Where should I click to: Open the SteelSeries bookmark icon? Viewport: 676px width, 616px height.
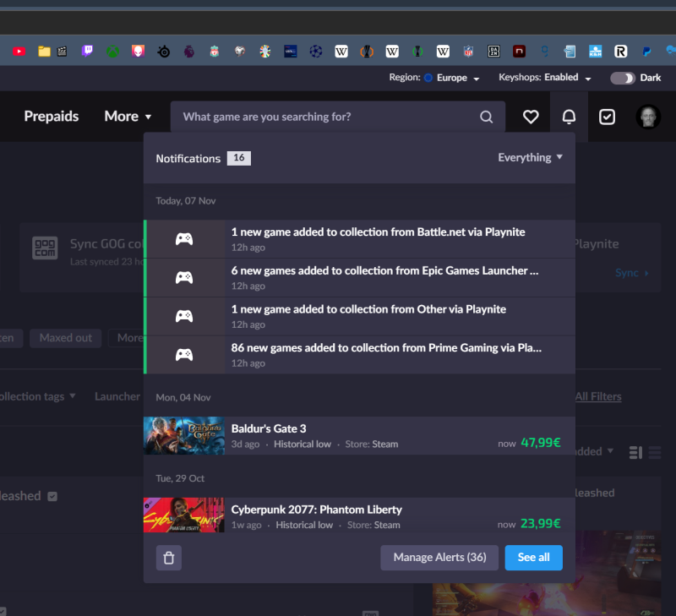coord(164,52)
